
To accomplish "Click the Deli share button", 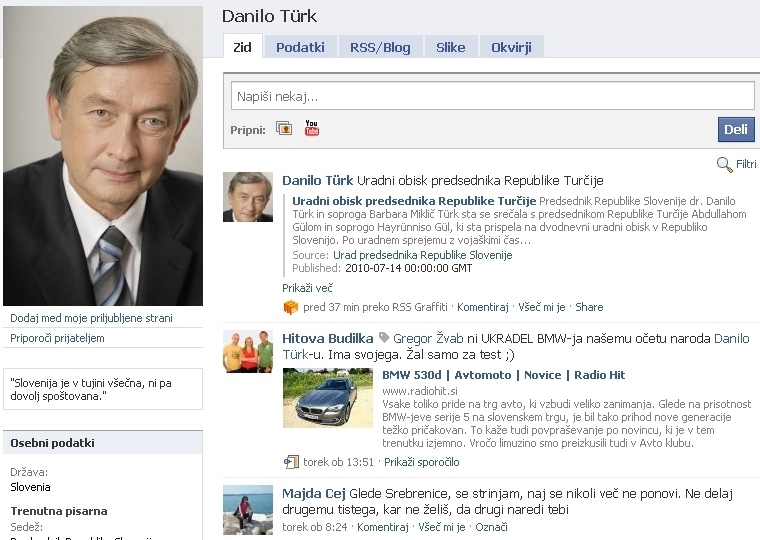I will (736, 129).
